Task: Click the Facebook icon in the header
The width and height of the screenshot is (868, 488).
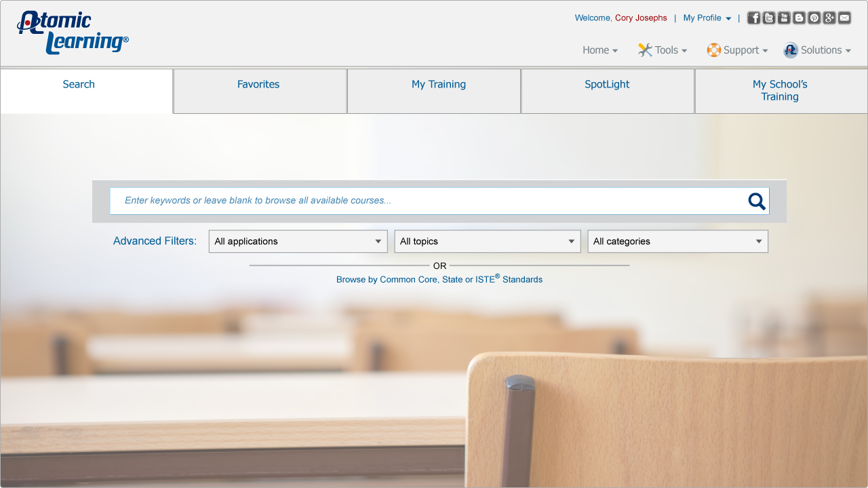Action: click(x=753, y=18)
